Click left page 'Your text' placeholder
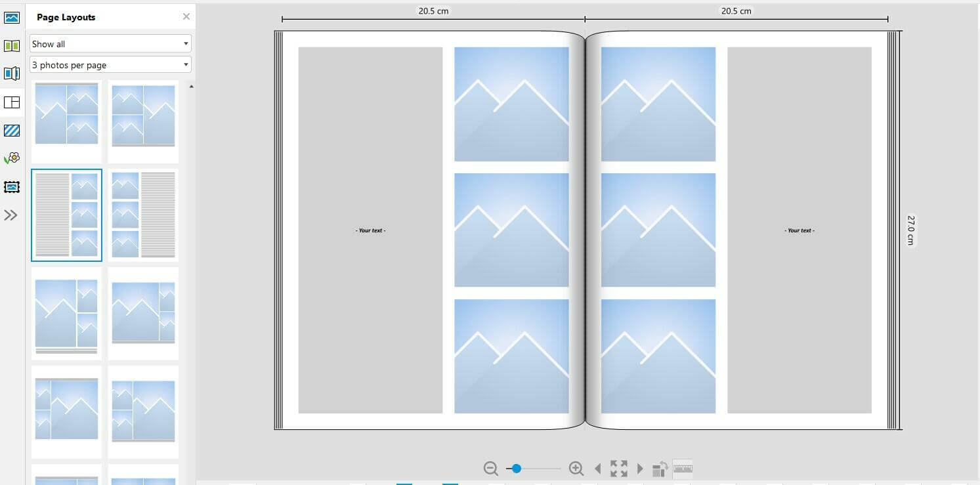Screen dimensions: 980x485 pos(371,230)
